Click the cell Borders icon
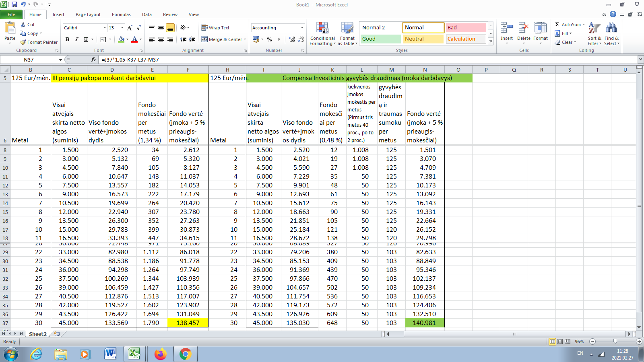644x362 pixels. (x=103, y=39)
